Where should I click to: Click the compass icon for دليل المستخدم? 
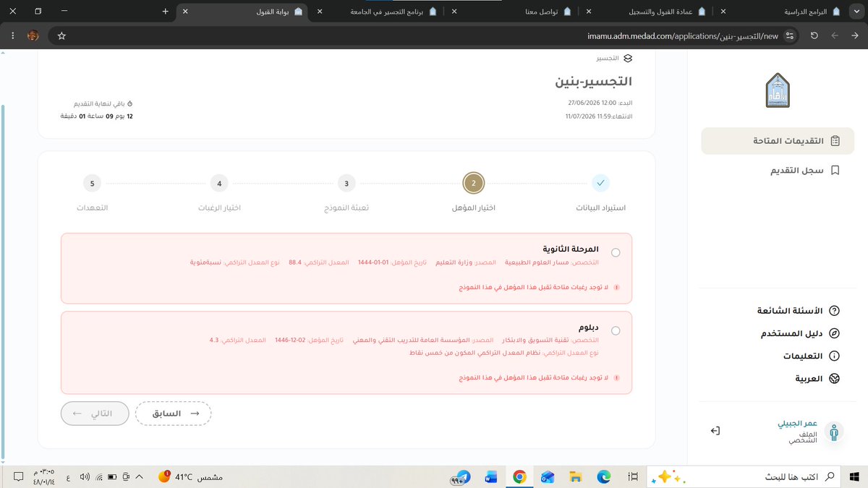834,333
